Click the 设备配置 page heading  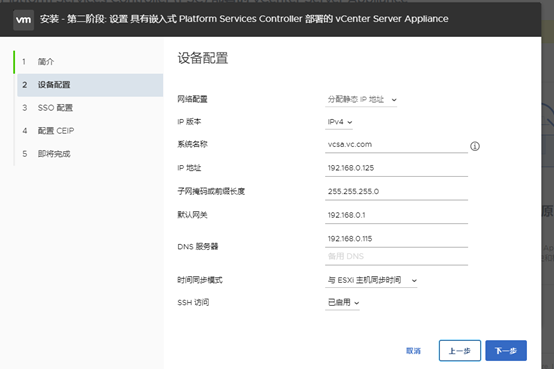point(203,59)
